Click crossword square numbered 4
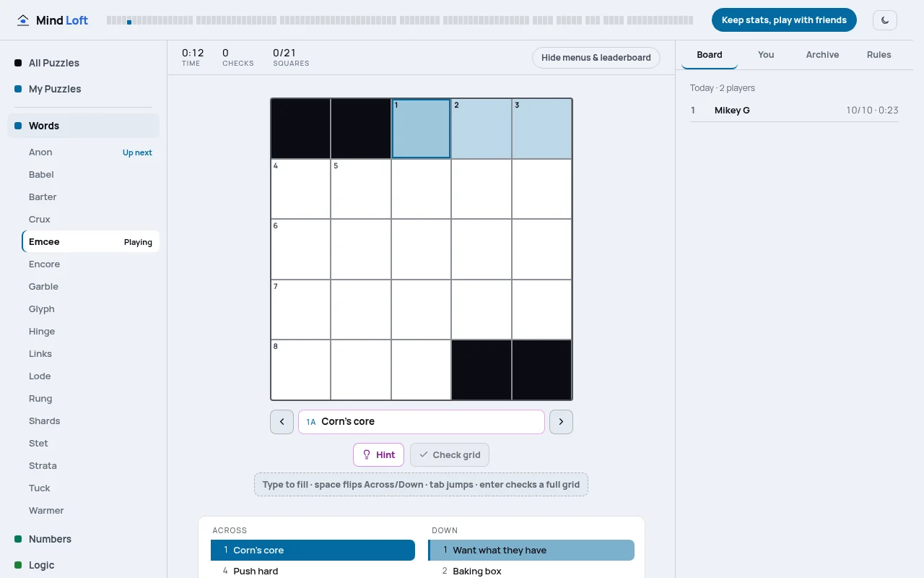Image resolution: width=924 pixels, height=578 pixels. point(301,189)
